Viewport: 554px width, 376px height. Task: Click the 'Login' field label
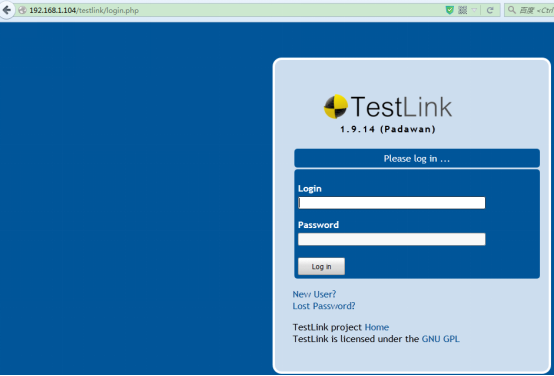(310, 188)
